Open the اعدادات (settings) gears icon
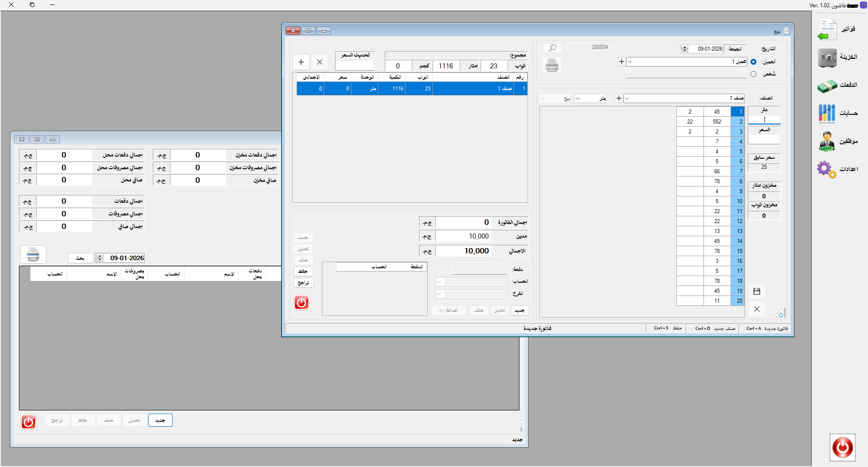 [827, 170]
